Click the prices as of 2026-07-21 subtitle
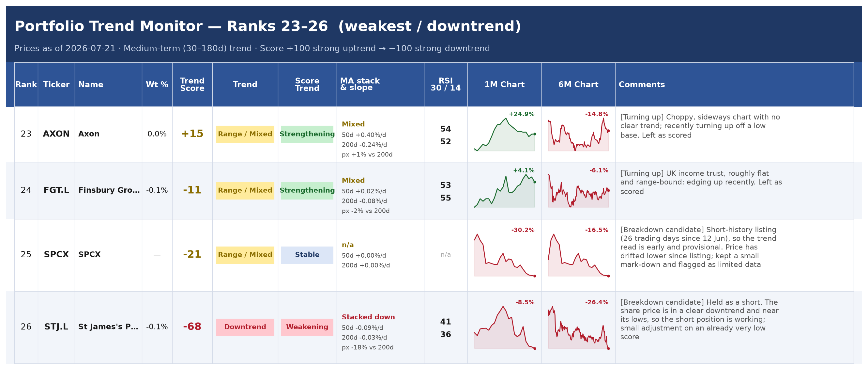 tap(252, 48)
